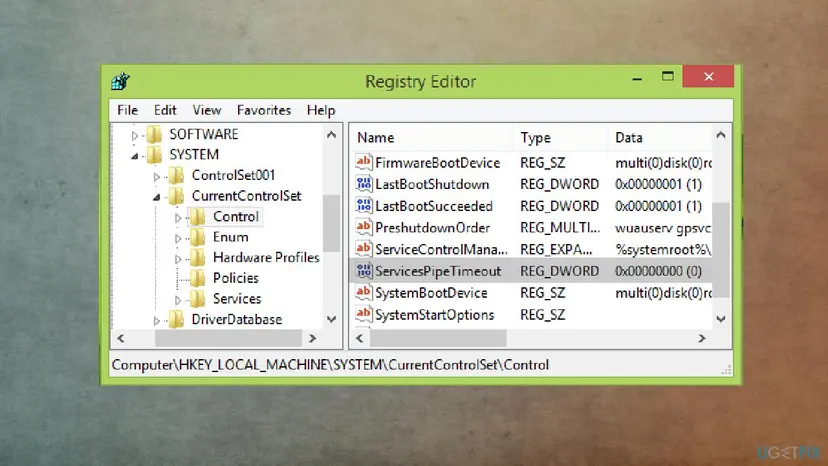
Task: Expand the Hardware Profiles node
Action: [178, 259]
